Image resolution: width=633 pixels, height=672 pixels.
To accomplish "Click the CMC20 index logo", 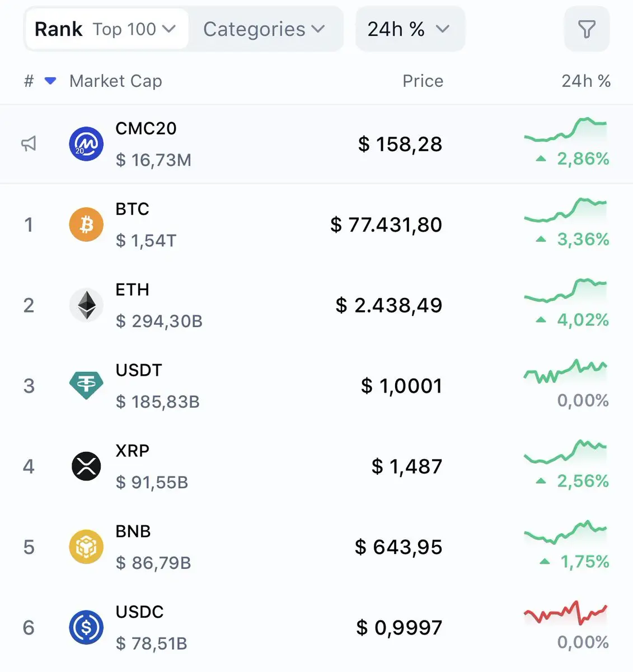I will point(86,144).
